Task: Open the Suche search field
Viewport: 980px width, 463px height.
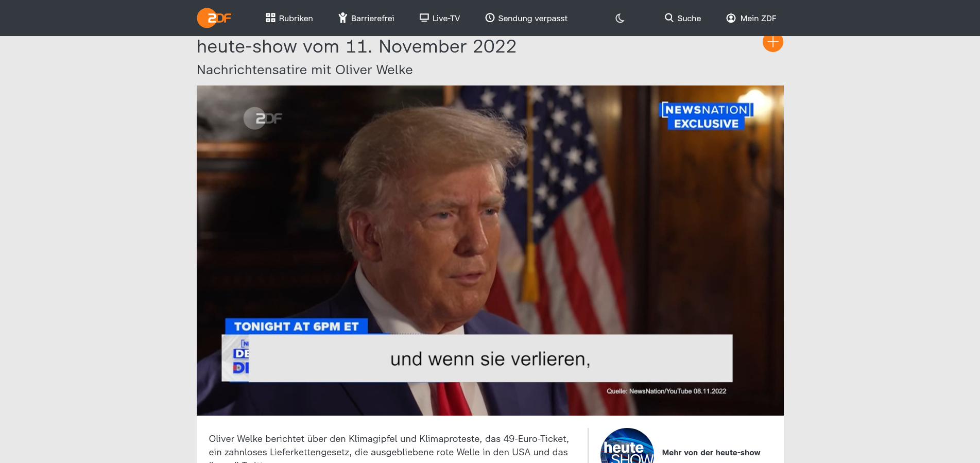Action: tap(689, 19)
